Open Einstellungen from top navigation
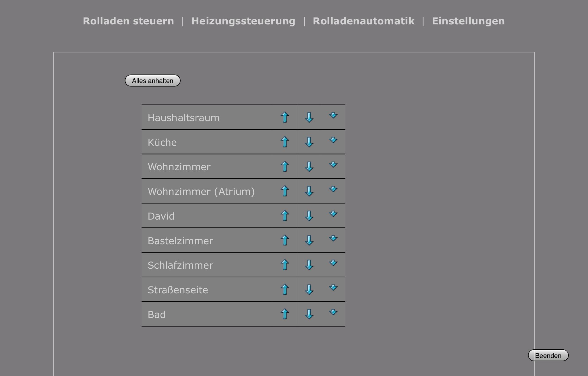Image resolution: width=588 pixels, height=376 pixels. (x=468, y=21)
